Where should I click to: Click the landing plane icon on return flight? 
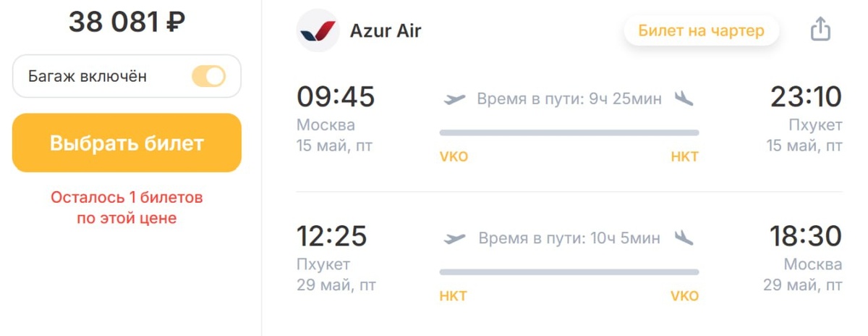click(684, 238)
